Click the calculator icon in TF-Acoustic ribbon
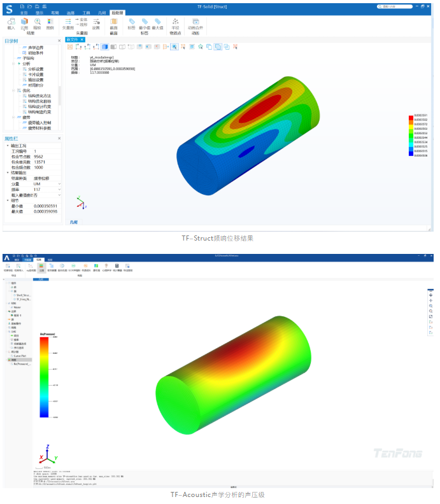This screenshot has height=504, width=440. click(x=117, y=266)
